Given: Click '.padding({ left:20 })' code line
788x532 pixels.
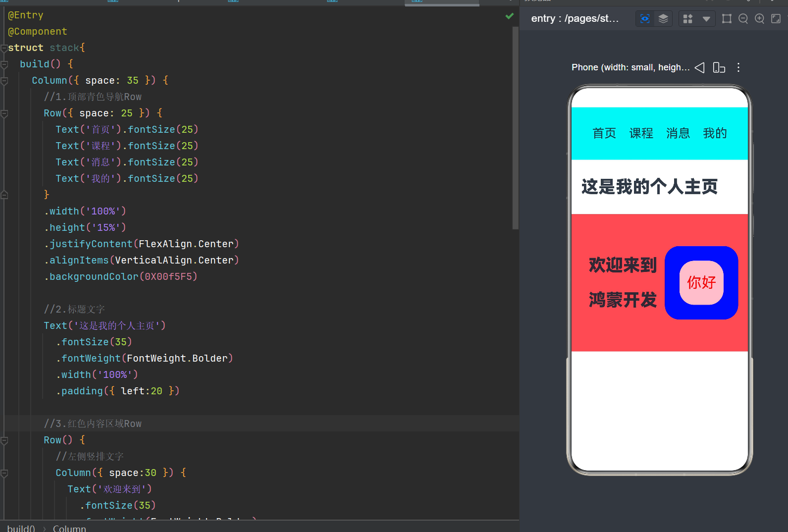Looking at the screenshot, I should click(x=118, y=391).
